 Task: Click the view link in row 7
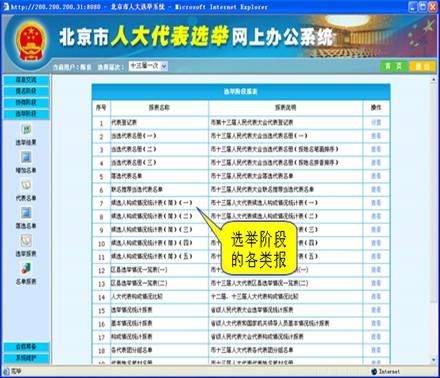tap(376, 203)
